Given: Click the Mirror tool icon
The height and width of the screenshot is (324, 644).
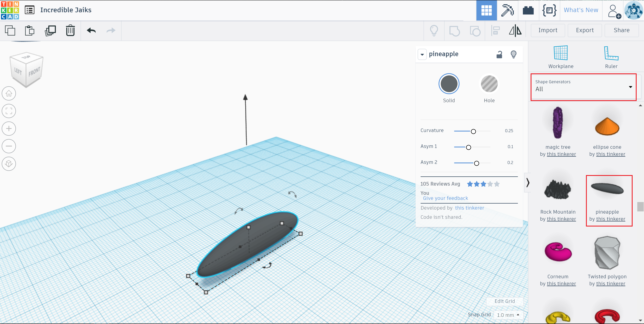Looking at the screenshot, I should pos(515,31).
